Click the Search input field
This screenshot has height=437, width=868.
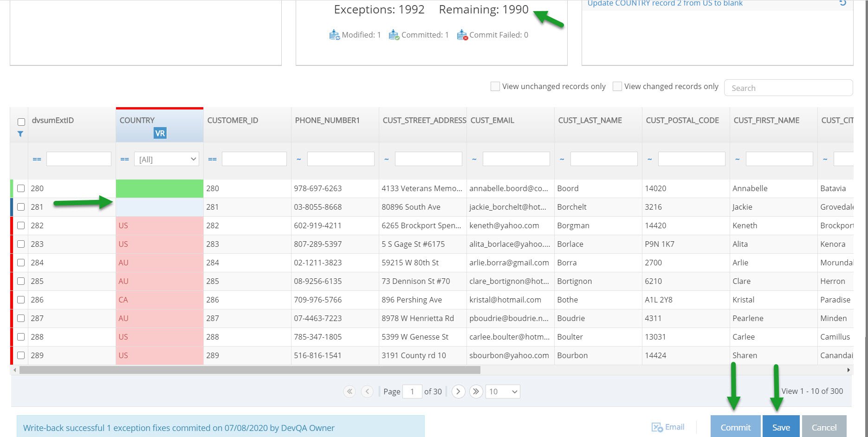click(x=788, y=88)
